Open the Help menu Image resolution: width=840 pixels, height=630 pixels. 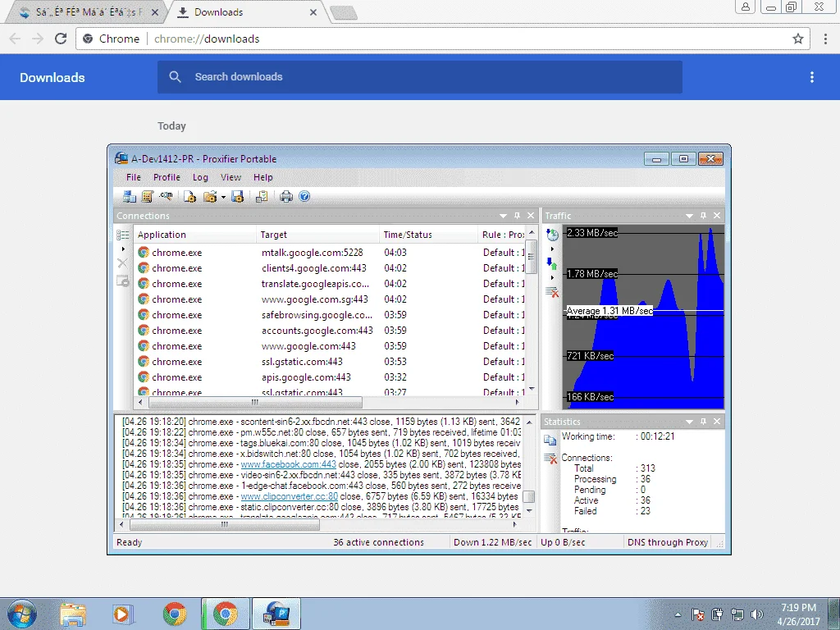[263, 177]
